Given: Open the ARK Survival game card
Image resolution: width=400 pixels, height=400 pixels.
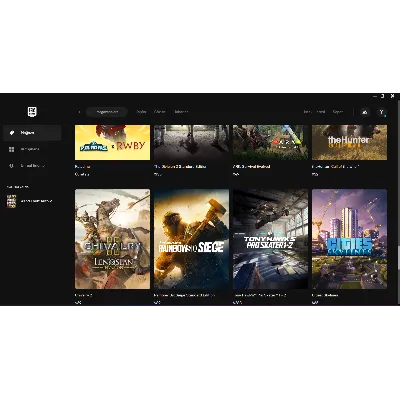Looking at the screenshot, I should (x=271, y=142).
